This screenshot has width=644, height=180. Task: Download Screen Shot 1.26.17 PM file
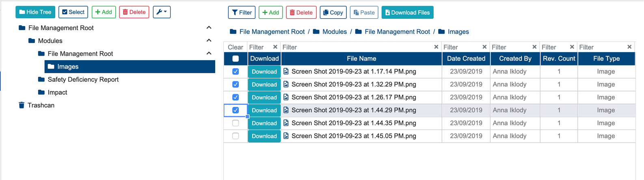[264, 98]
